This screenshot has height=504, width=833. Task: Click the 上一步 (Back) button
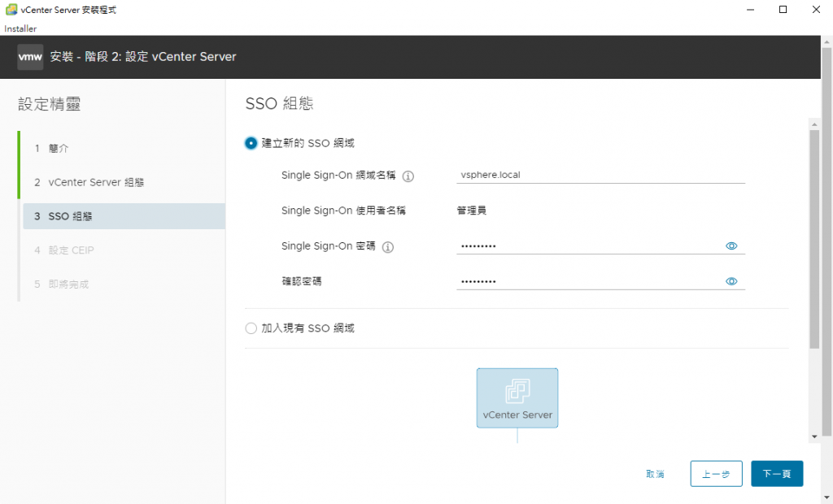click(x=716, y=473)
